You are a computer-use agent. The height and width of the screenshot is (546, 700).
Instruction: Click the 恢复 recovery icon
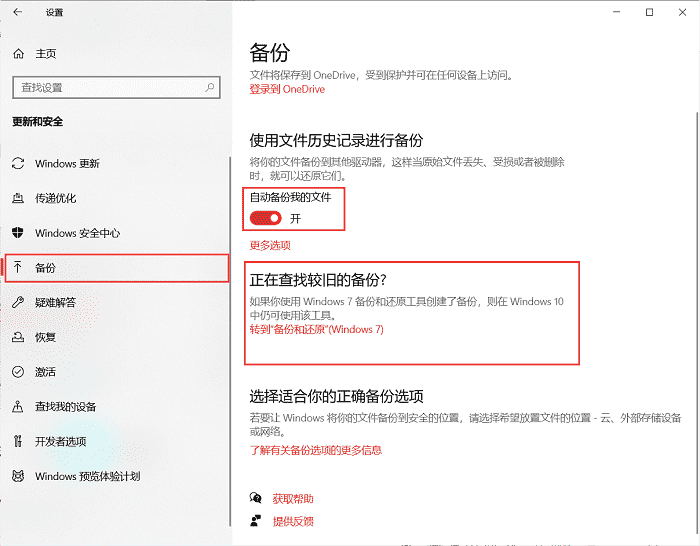click(x=18, y=337)
